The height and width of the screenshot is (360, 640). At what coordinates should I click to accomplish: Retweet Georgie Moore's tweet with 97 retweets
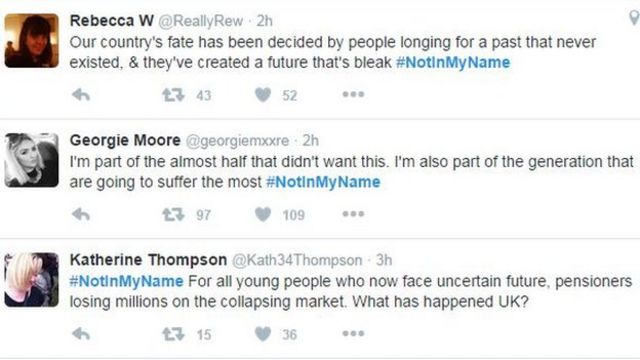point(173,214)
